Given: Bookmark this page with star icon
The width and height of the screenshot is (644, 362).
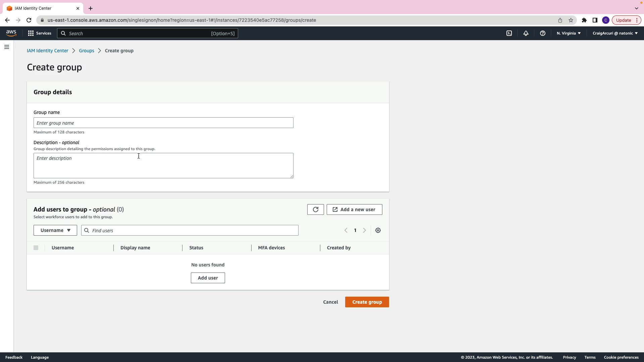Looking at the screenshot, I should point(571,20).
